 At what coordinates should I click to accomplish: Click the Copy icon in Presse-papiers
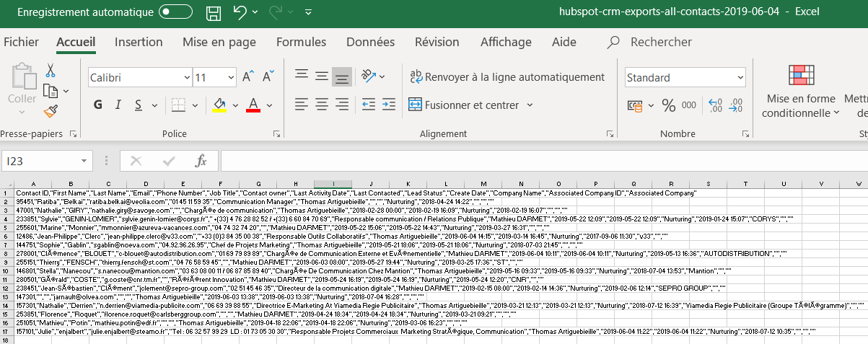(x=51, y=91)
